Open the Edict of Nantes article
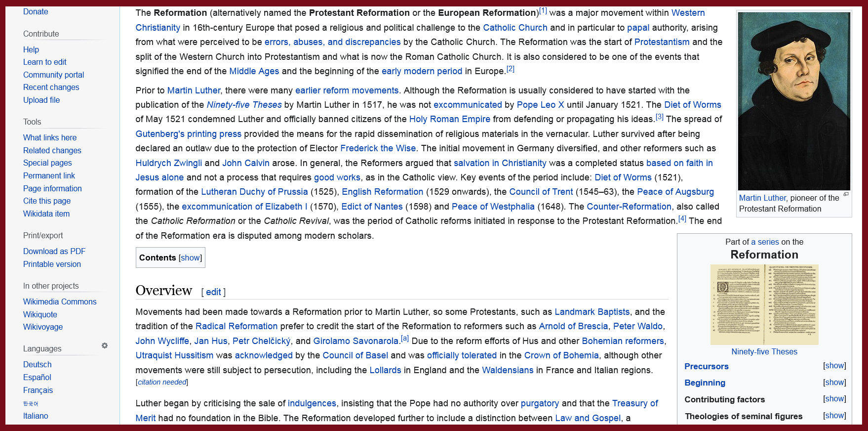 [372, 207]
